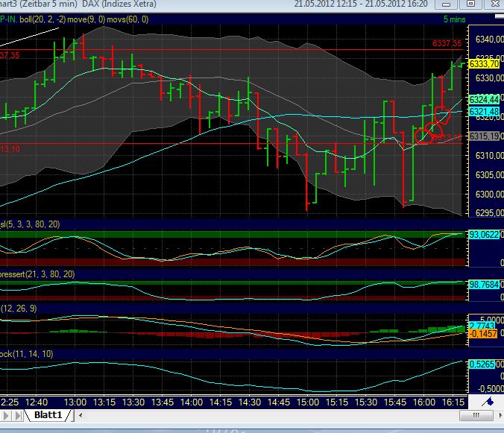Click the 6295,00 price axis label

point(490,213)
